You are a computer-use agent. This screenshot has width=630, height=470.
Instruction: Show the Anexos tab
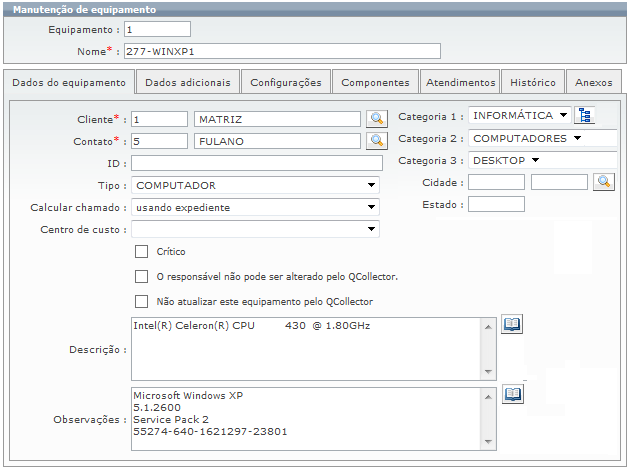coord(593,82)
